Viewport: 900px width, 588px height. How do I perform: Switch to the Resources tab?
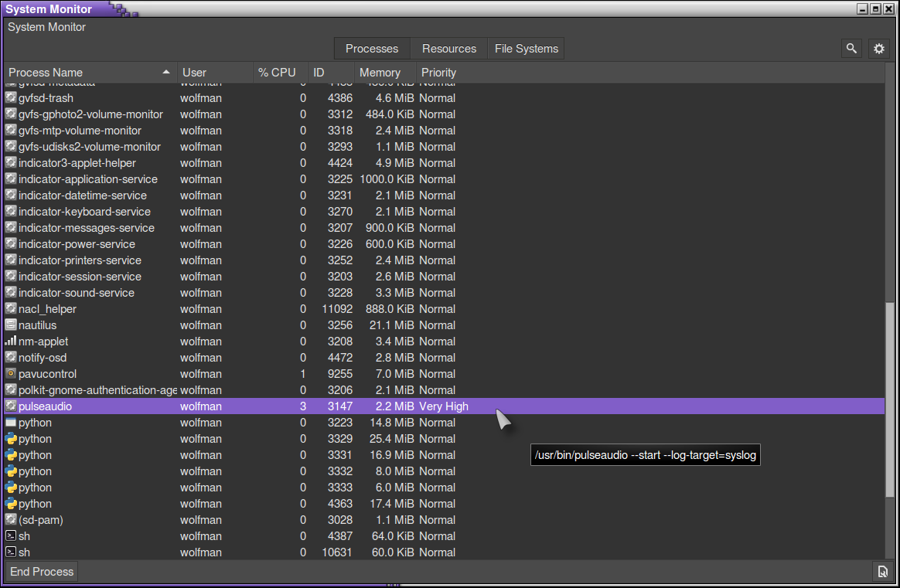448,49
